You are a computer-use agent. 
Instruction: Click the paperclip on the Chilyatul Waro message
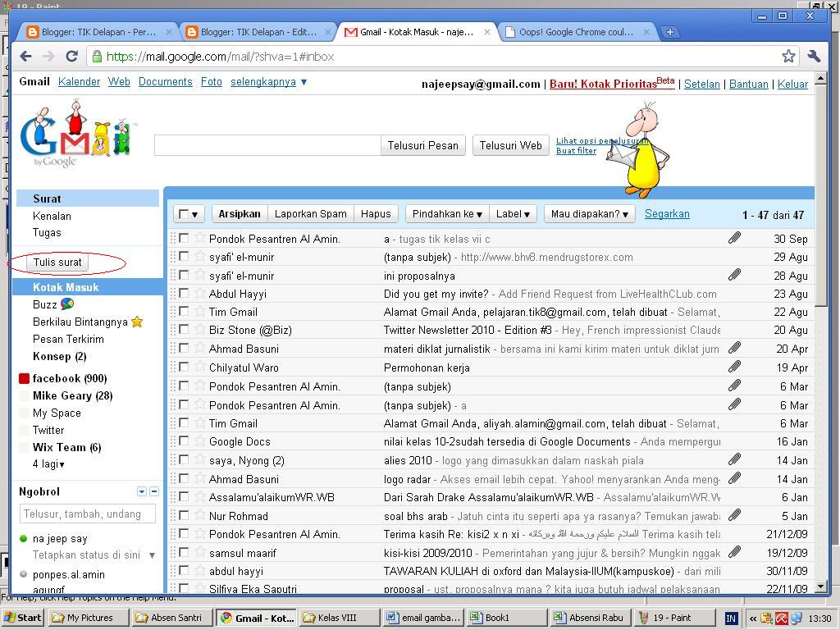coord(734,367)
